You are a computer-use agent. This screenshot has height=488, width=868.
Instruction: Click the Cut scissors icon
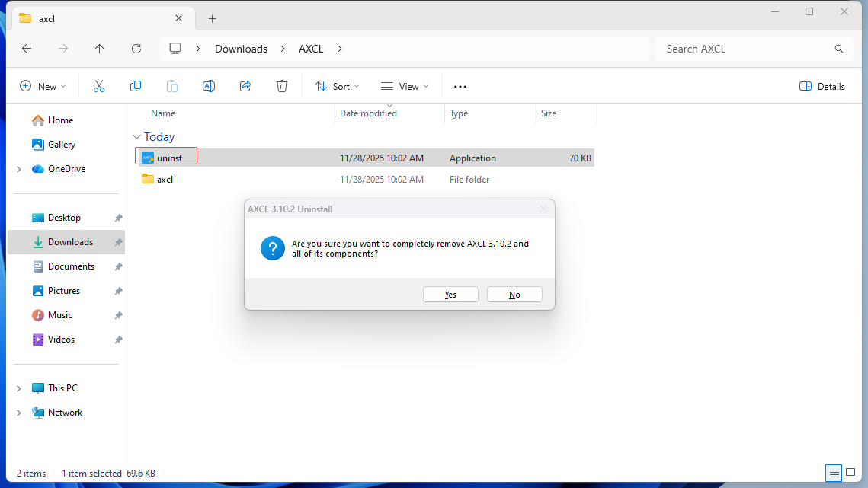click(99, 86)
